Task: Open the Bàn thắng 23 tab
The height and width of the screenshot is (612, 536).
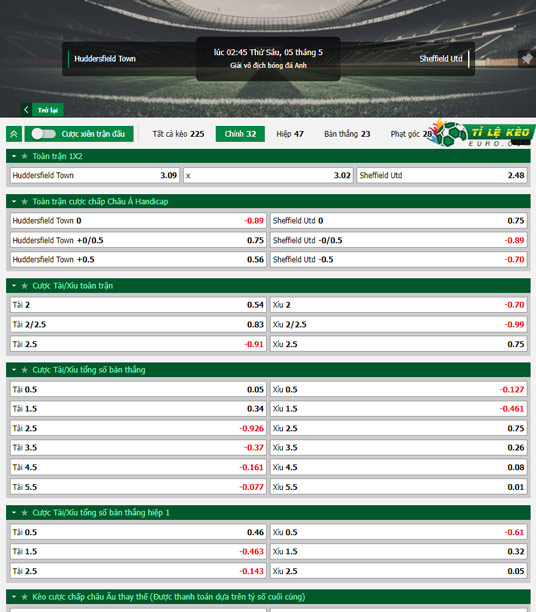Action: [x=347, y=134]
